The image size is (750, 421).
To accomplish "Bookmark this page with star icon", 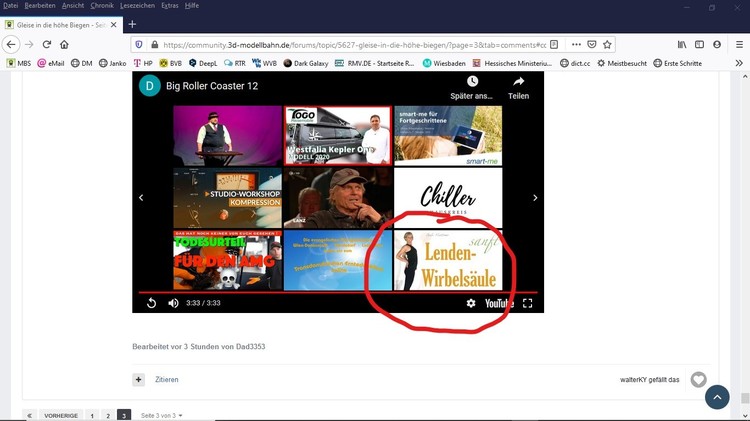I will point(607,44).
